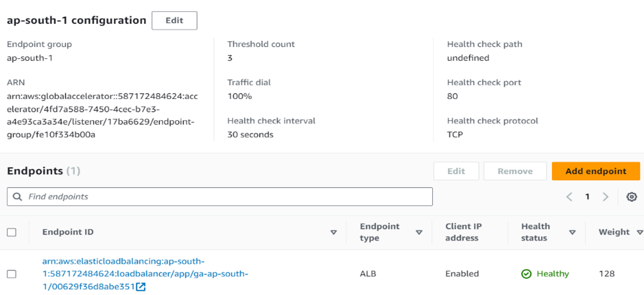Go to next endpoints page
Screen dimensions: 644x295
click(605, 197)
